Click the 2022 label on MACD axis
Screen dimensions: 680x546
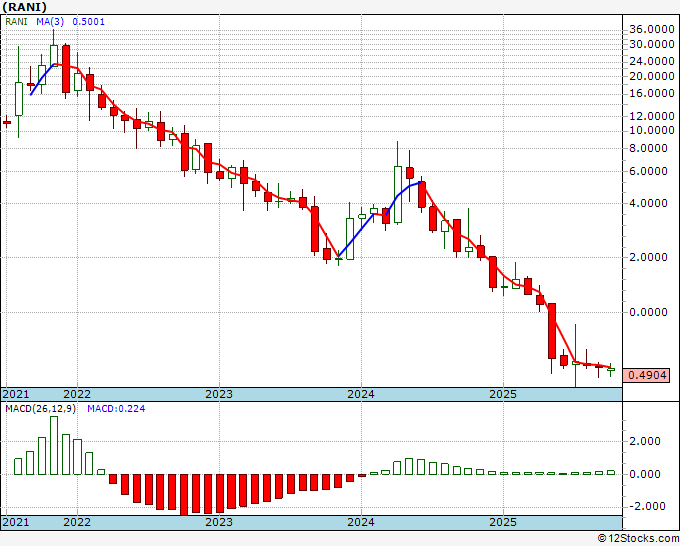click(x=77, y=522)
